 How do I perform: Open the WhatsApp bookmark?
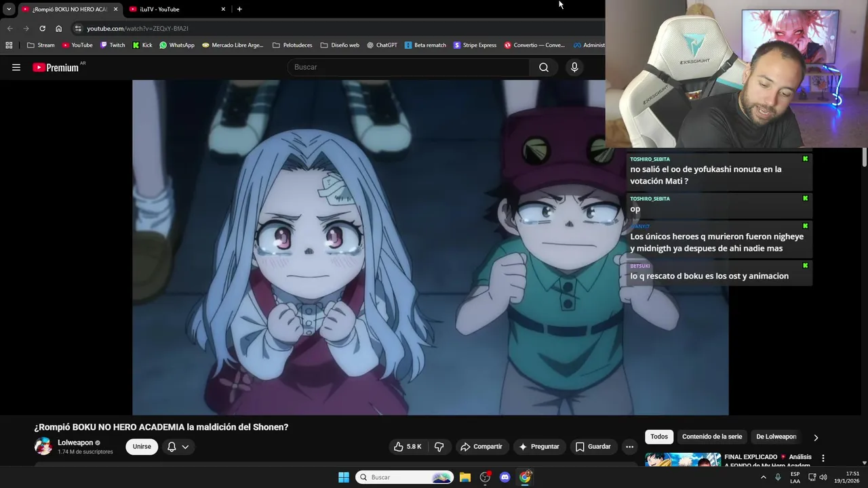176,45
